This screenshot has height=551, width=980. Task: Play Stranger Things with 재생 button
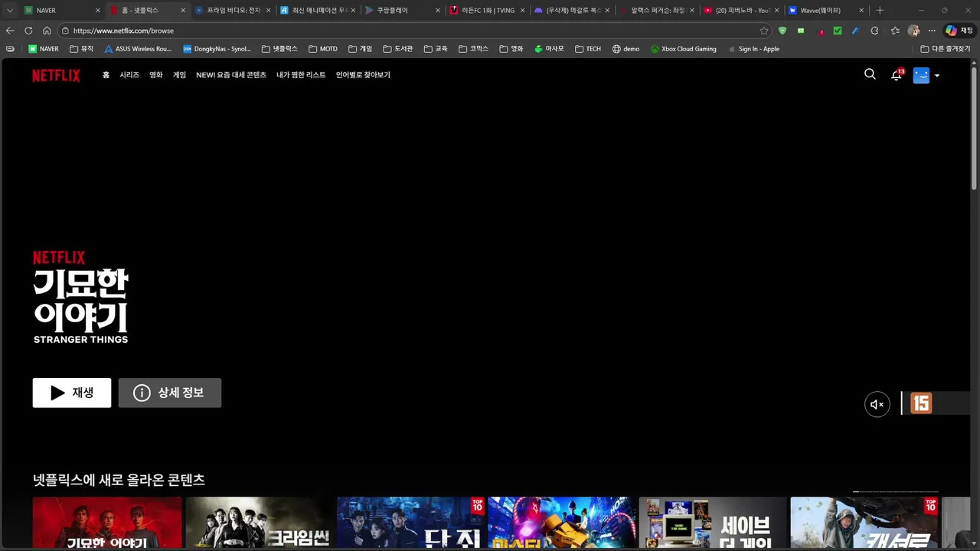[x=72, y=393]
